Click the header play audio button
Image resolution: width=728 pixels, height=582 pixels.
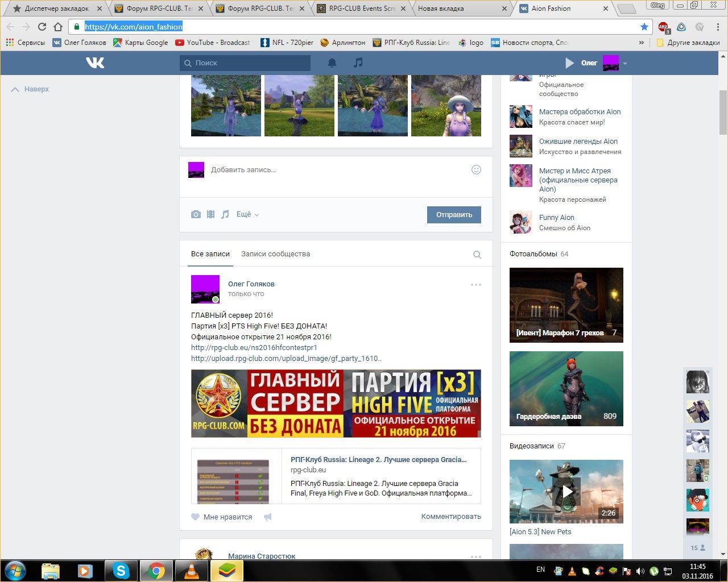[x=570, y=63]
